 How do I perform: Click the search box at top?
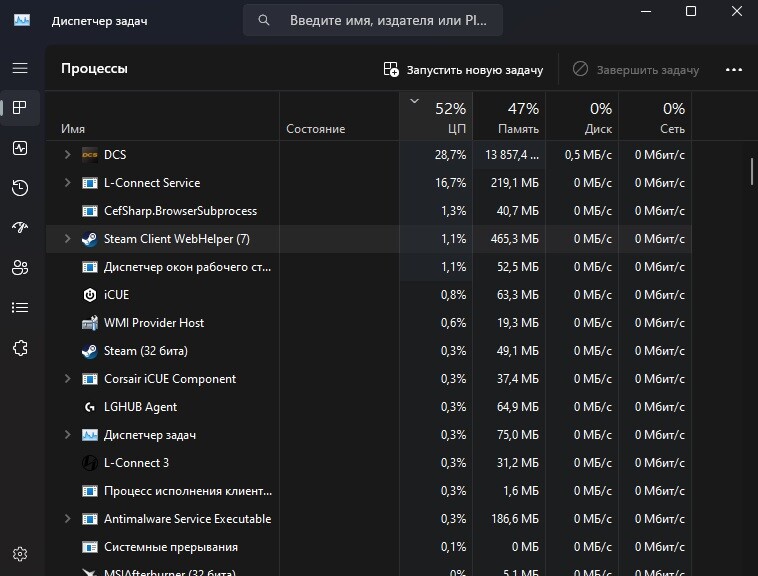(x=373, y=20)
